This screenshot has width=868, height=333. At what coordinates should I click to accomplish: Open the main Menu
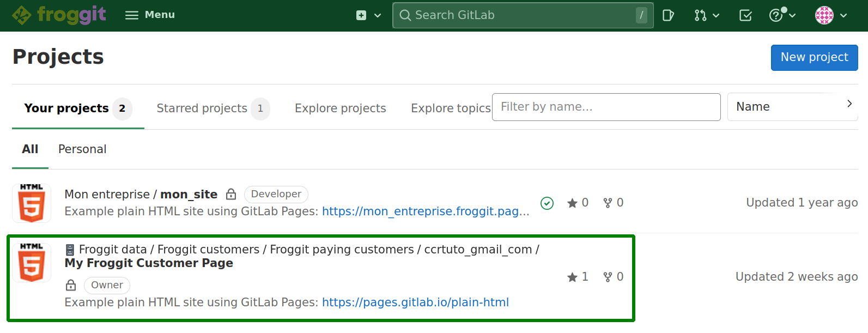[150, 15]
